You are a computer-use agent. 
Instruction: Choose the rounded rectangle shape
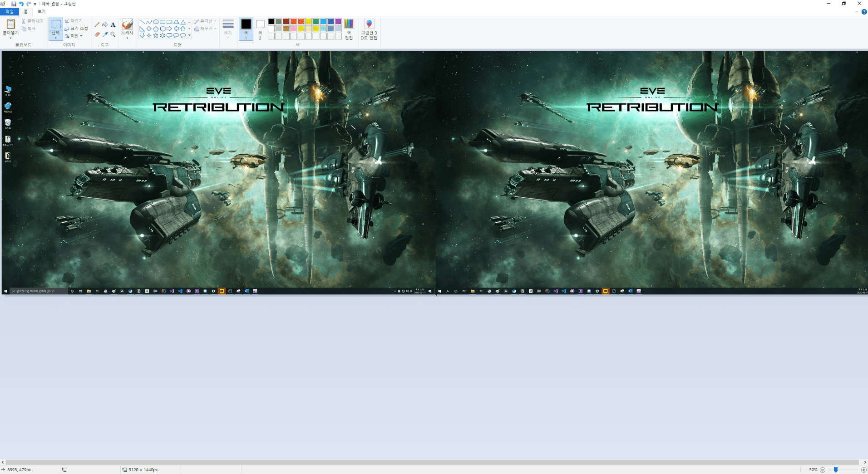(x=169, y=22)
